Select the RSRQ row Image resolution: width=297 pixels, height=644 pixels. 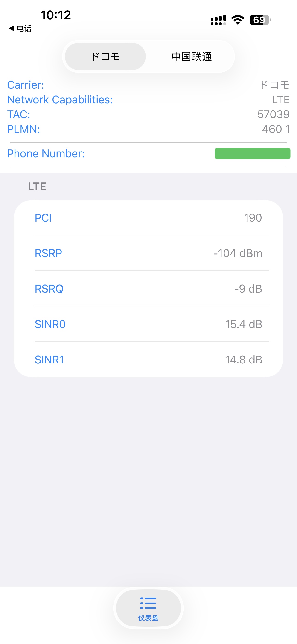pyautogui.click(x=148, y=289)
